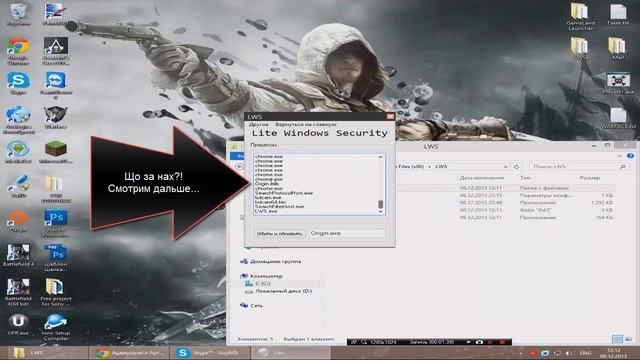Open the TeamViewer desktop shortcut
This screenshot has height=360, width=640.
[56, 85]
